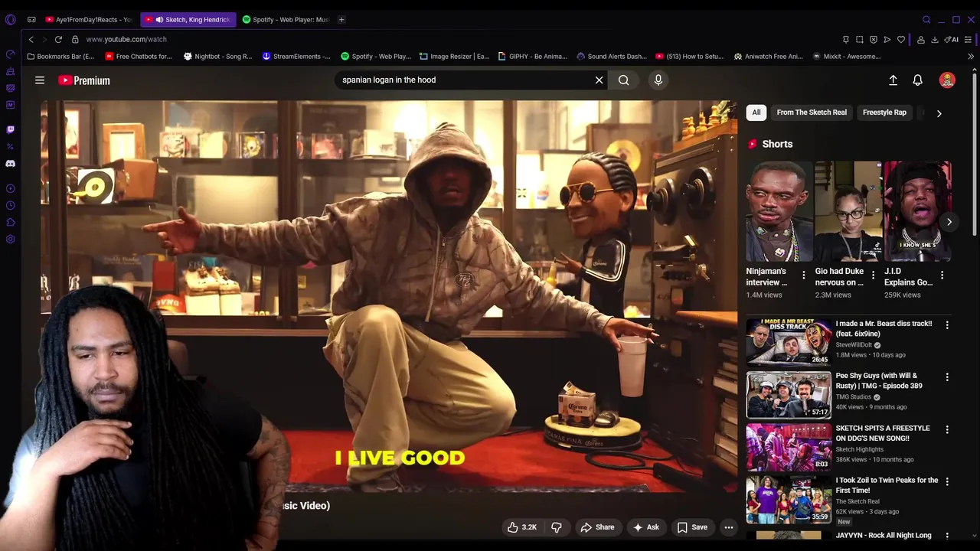Image resolution: width=980 pixels, height=551 pixels.
Task: Open Ninjaman's interview short thumbnail
Action: [779, 211]
